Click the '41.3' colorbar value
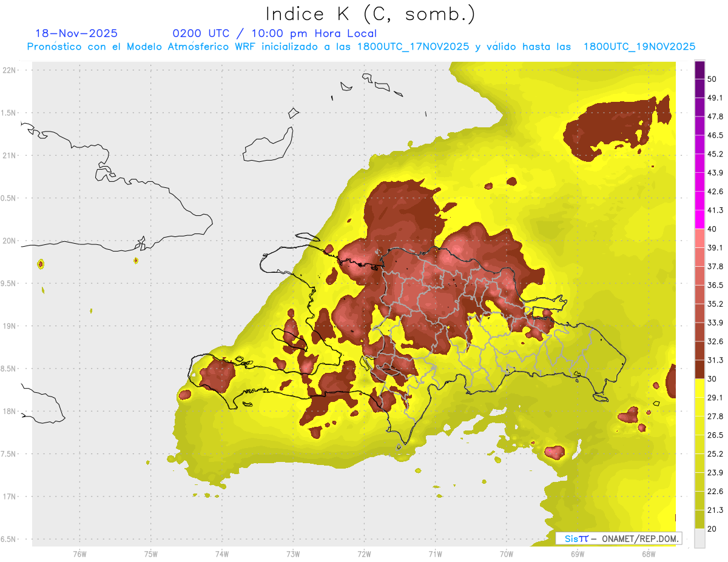728x562 pixels. coord(715,210)
